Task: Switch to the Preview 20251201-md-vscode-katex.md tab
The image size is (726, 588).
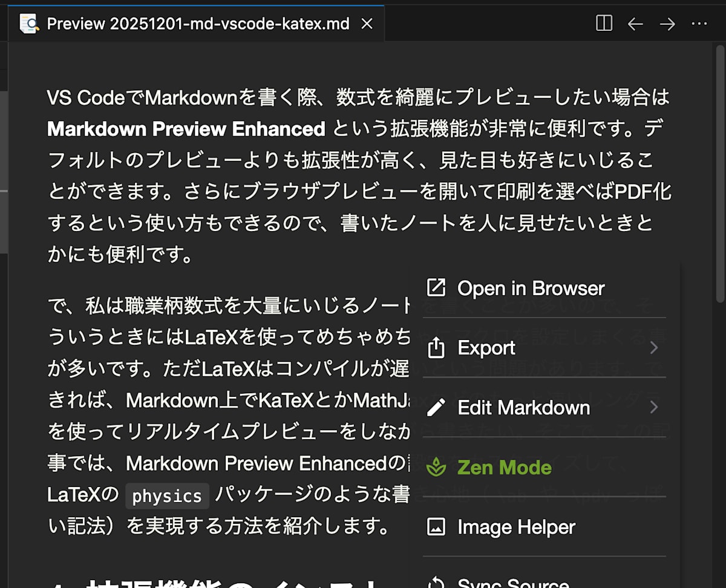Action: (194, 23)
